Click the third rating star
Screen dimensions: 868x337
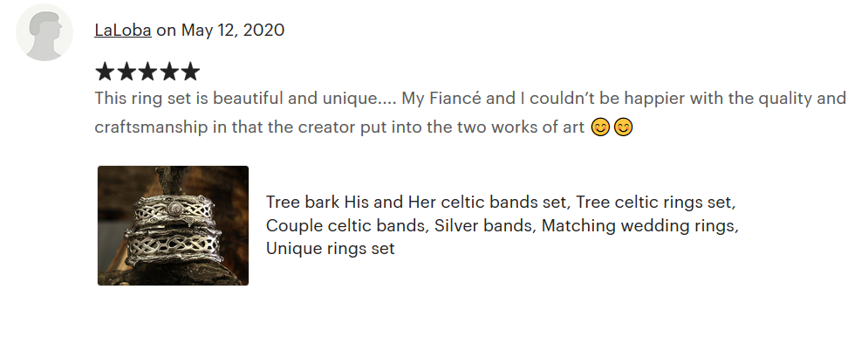click(147, 72)
